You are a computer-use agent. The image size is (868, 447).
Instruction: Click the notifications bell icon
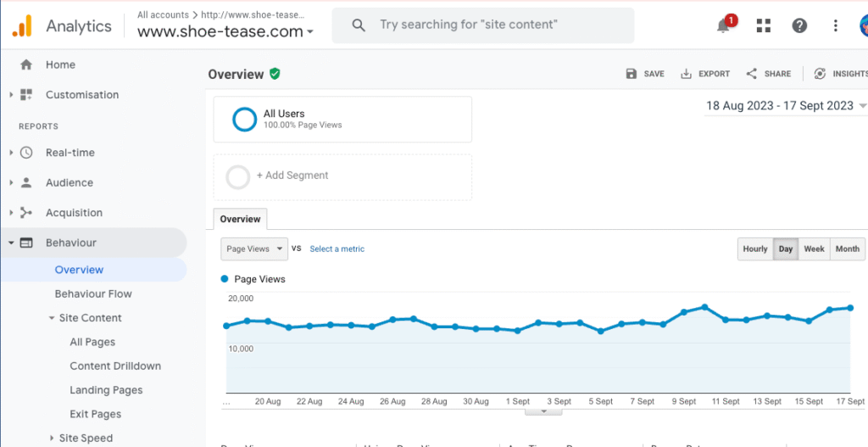(x=723, y=25)
